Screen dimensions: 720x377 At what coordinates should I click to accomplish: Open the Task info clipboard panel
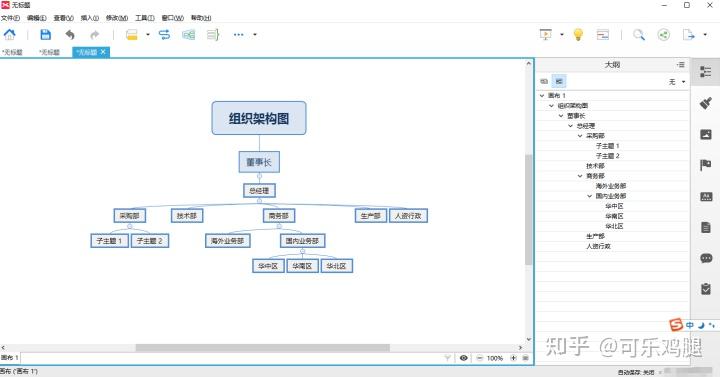706,289
